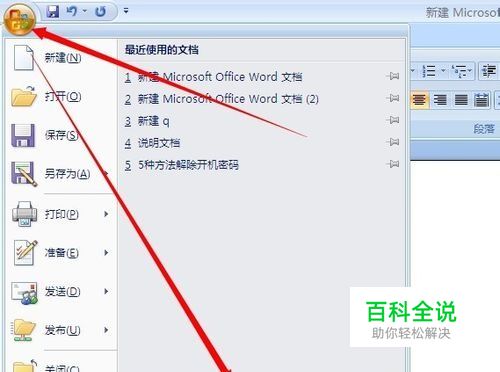The image size is (500, 372).
Task: Justify text in paragraph group
Action: pyautogui.click(x=461, y=100)
